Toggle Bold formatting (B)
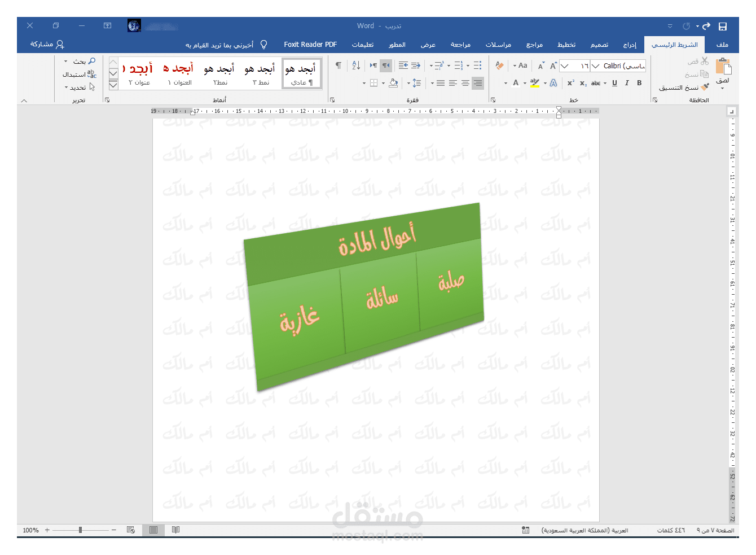 pyautogui.click(x=639, y=83)
